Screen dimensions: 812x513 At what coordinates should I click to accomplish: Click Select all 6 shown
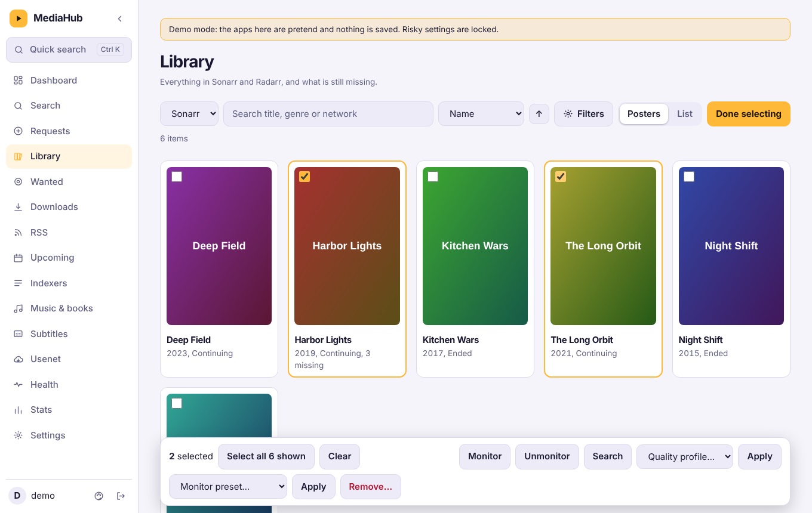tap(266, 456)
